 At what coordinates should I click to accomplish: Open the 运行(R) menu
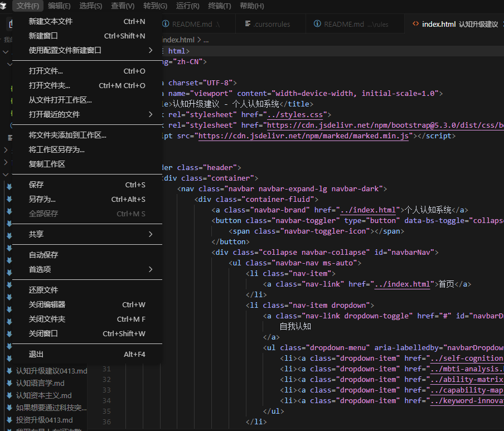188,6
